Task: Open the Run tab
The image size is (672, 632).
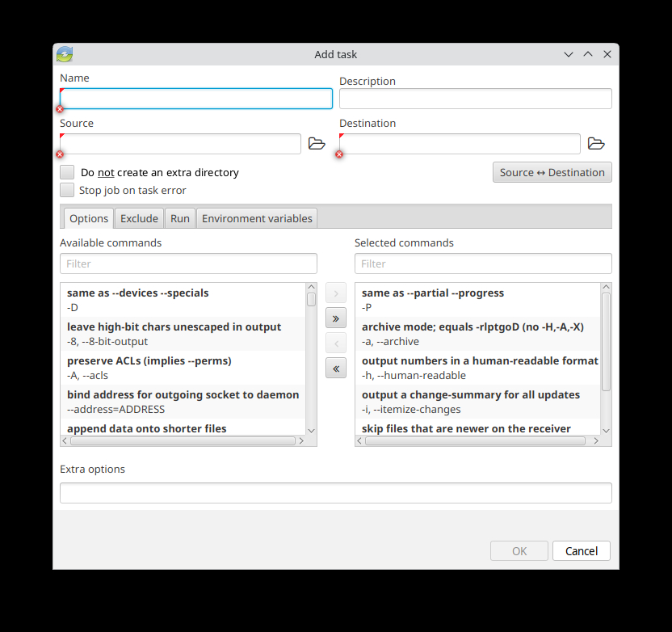Action: coord(180,218)
